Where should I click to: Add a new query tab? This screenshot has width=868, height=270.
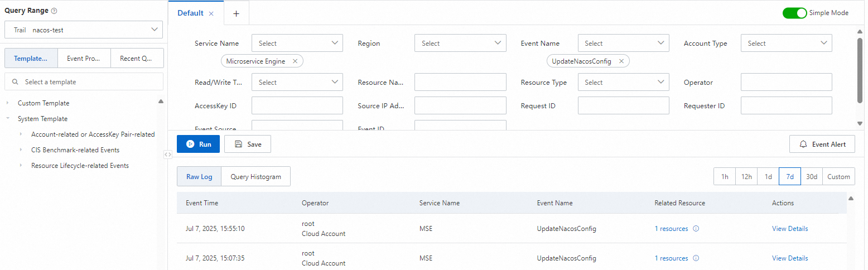236,13
